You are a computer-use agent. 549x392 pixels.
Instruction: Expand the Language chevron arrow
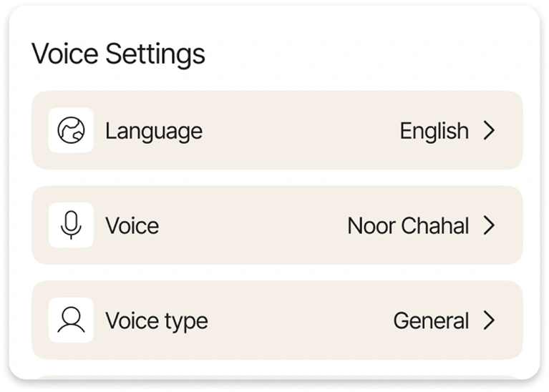(489, 131)
